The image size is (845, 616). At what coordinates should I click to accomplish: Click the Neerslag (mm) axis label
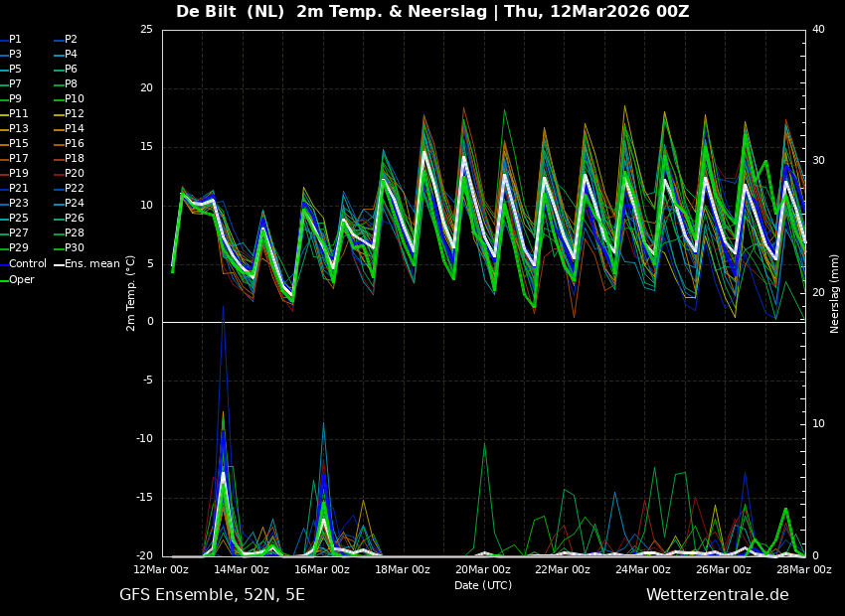[x=835, y=293]
